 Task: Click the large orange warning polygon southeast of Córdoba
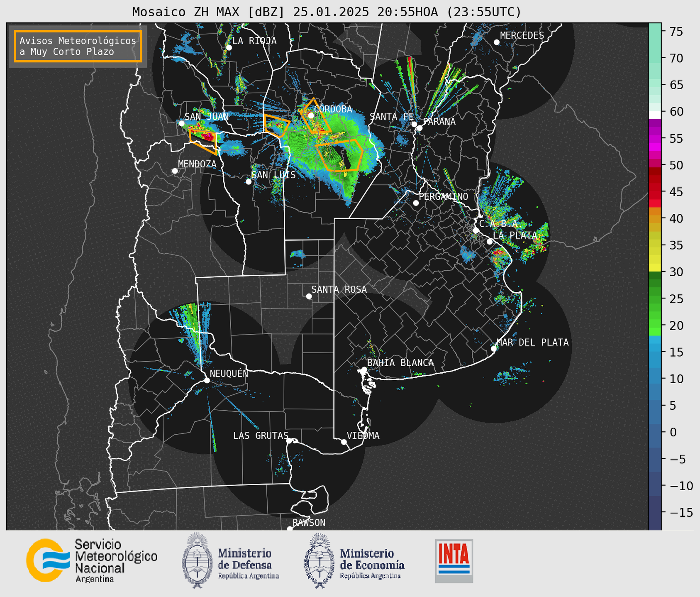tap(339, 155)
